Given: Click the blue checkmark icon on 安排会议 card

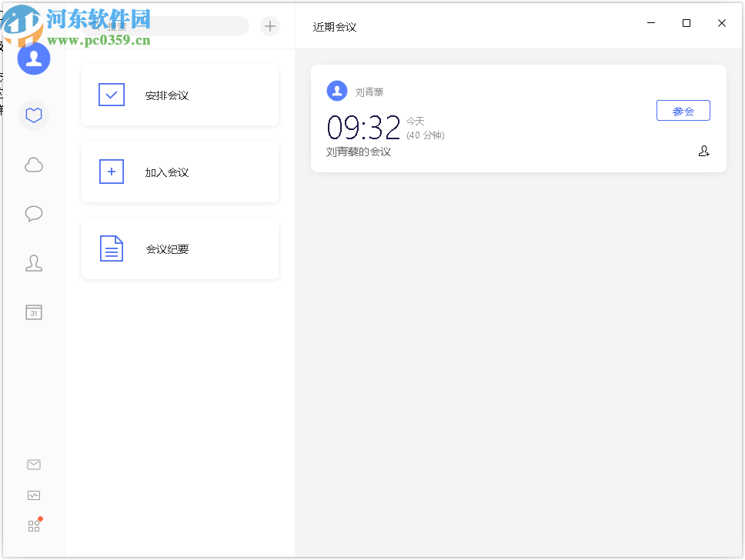Looking at the screenshot, I should pos(112,95).
